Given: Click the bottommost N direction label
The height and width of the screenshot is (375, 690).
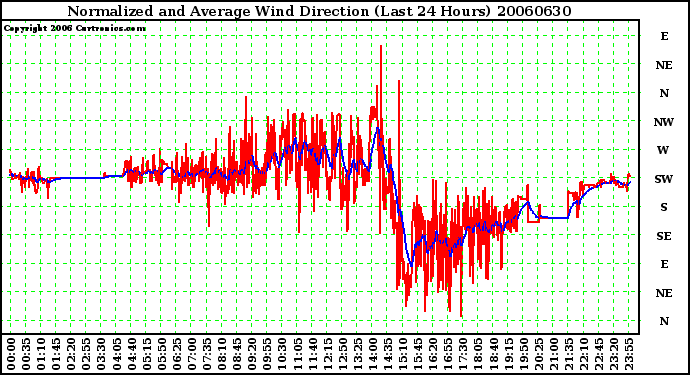Looking at the screenshot, I should [x=664, y=321].
